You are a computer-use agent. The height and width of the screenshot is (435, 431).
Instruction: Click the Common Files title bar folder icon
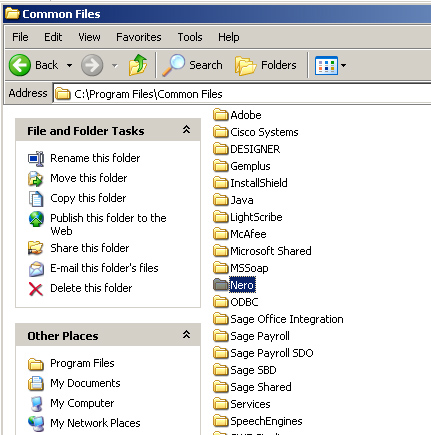(x=12, y=14)
